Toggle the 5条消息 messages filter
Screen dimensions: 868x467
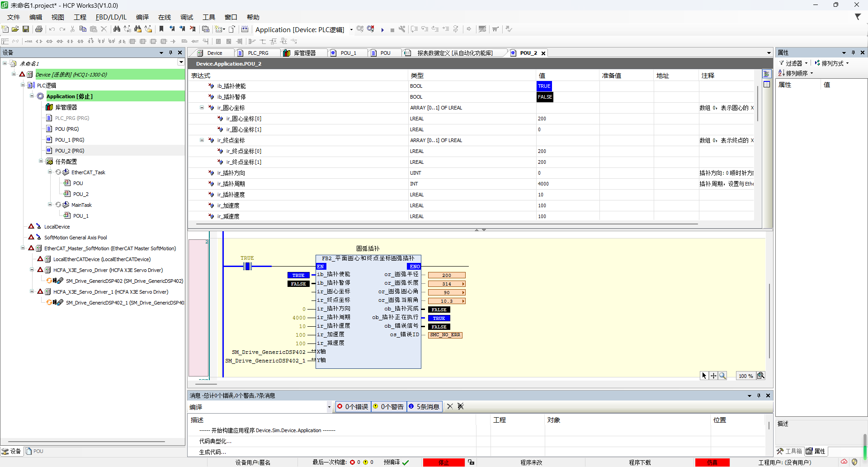(x=425, y=406)
